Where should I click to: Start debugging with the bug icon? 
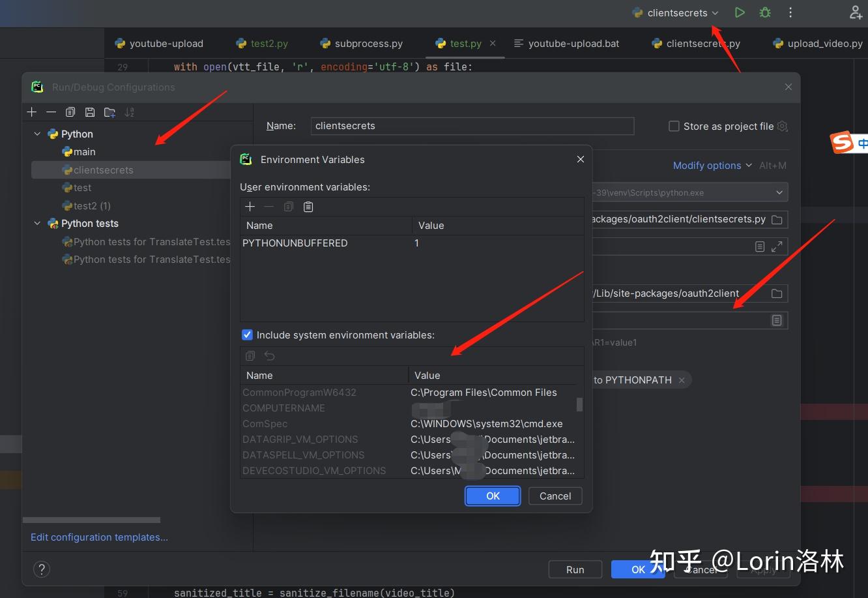765,12
